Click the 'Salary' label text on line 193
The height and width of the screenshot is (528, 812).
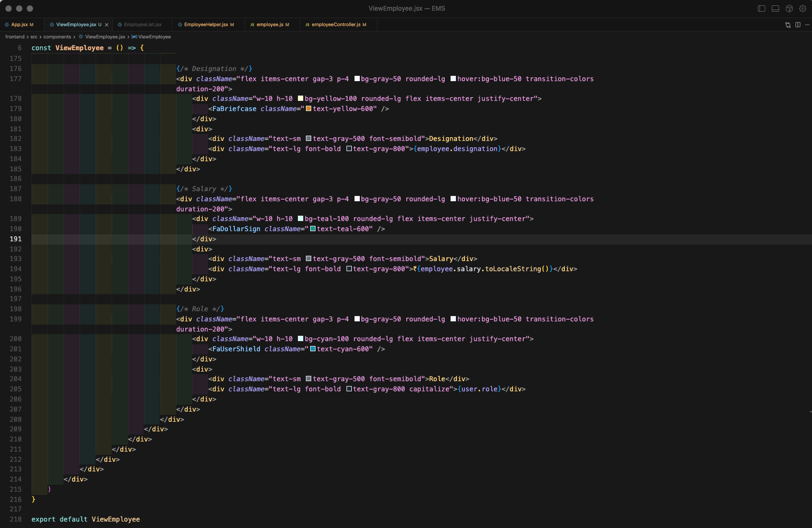click(442, 259)
